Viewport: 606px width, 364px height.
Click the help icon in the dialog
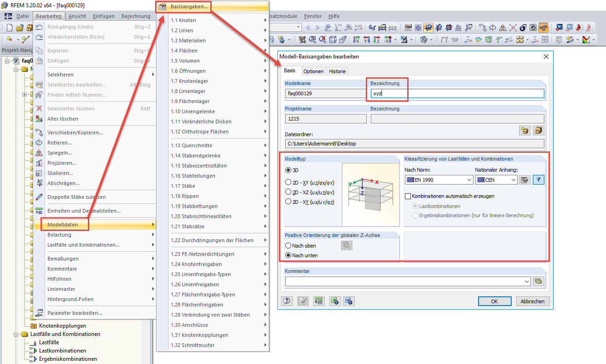click(x=287, y=301)
